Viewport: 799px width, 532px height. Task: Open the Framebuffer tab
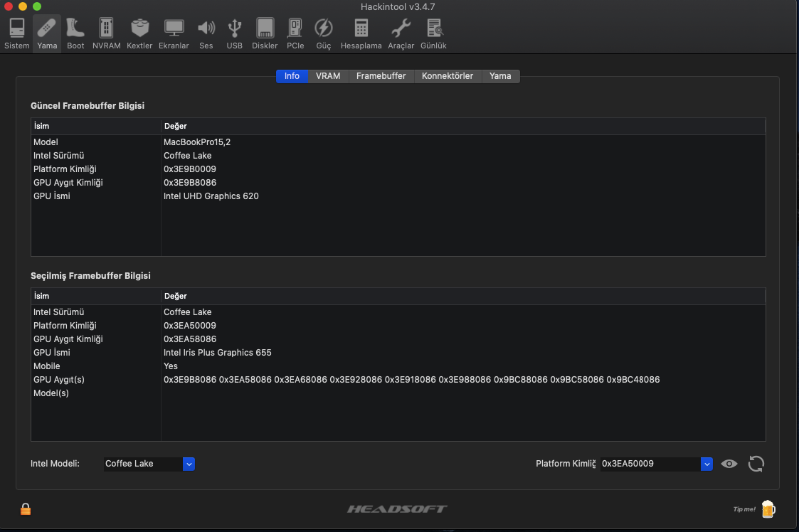click(381, 75)
